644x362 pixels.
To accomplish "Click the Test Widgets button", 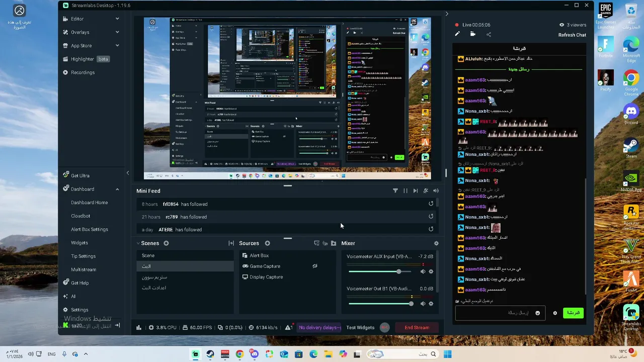I will pos(360,327).
